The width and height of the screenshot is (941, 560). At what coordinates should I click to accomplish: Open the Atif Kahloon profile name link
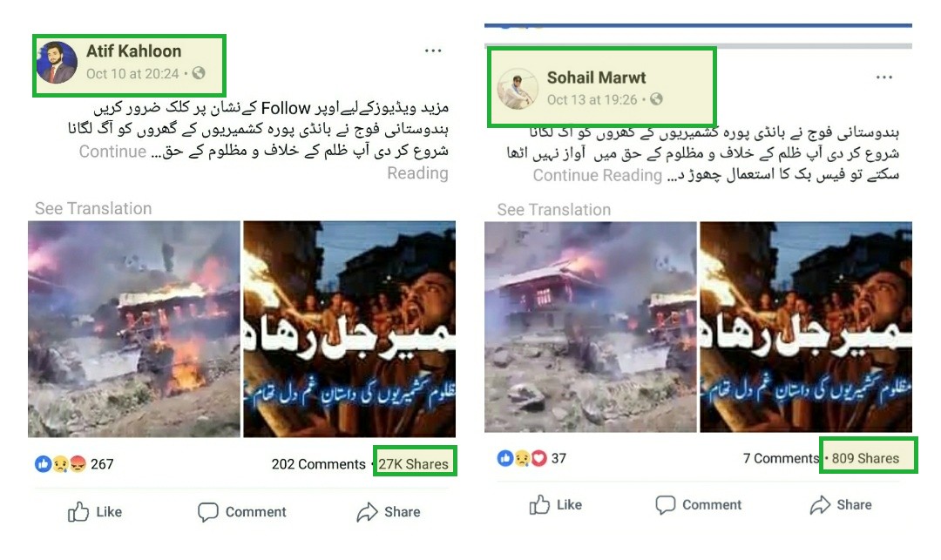134,51
